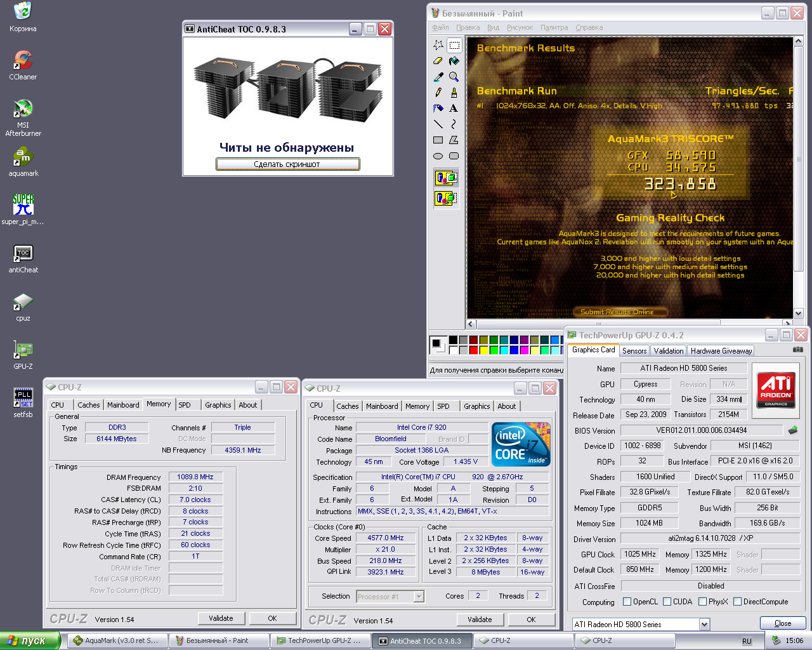Select the Pick Color eyedropper tool
Viewport: 812px width, 650px height.
438,77
